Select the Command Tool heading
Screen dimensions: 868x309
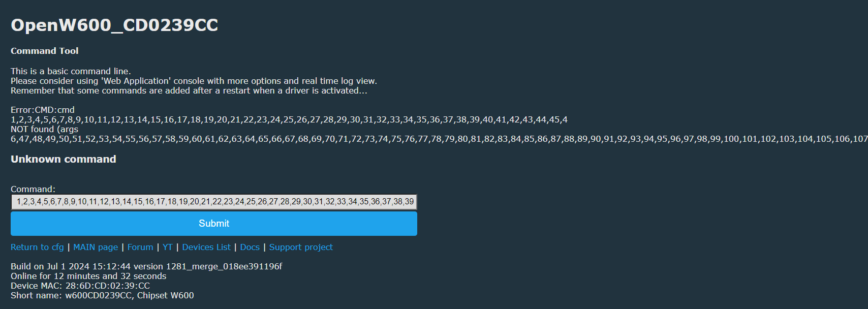tap(45, 51)
